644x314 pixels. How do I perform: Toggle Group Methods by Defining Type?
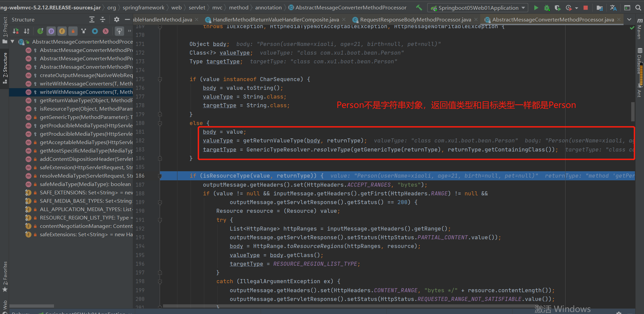(84, 31)
